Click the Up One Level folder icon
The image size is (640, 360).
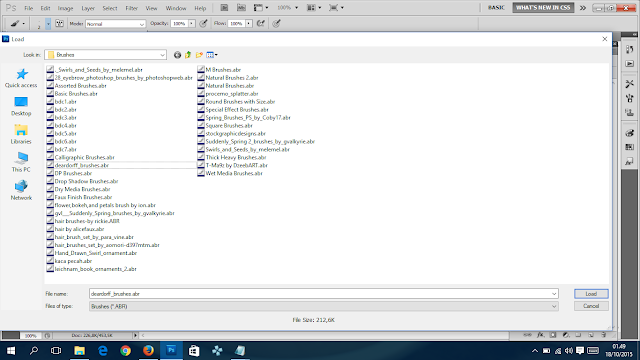(x=188, y=55)
